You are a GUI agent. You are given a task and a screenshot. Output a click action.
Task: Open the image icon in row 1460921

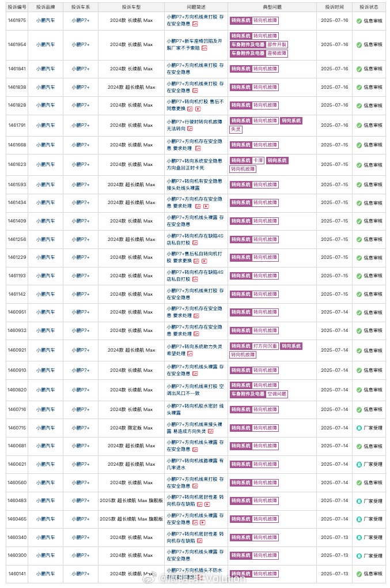(x=190, y=354)
